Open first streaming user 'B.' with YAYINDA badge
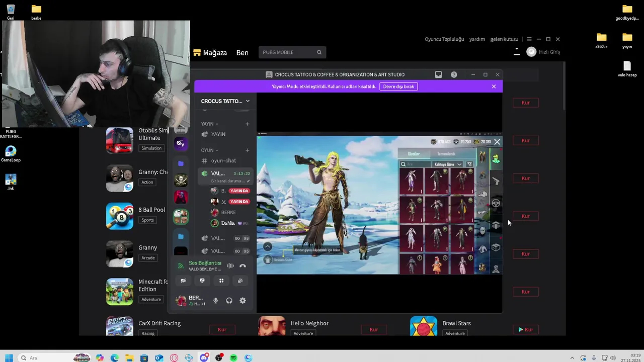This screenshot has height=362, width=644. click(x=230, y=191)
